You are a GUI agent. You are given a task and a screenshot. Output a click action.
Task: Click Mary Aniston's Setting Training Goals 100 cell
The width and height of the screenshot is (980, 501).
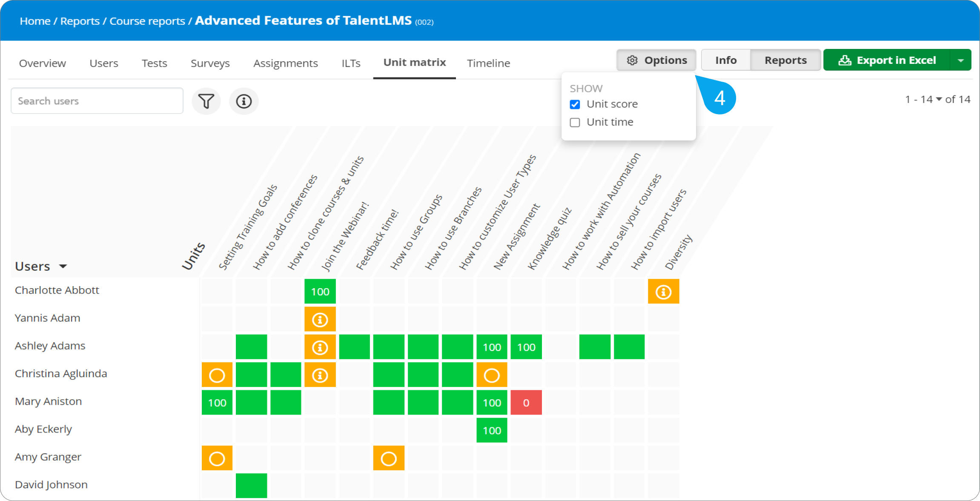tap(217, 403)
